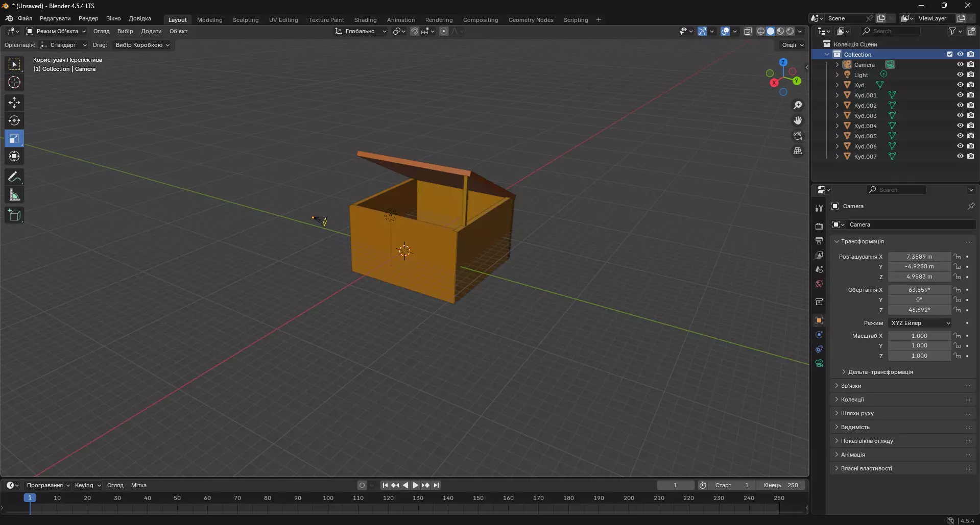Toggle X-ray mode in viewport header
Screen dimensions: 980x525
pyautogui.click(x=748, y=31)
